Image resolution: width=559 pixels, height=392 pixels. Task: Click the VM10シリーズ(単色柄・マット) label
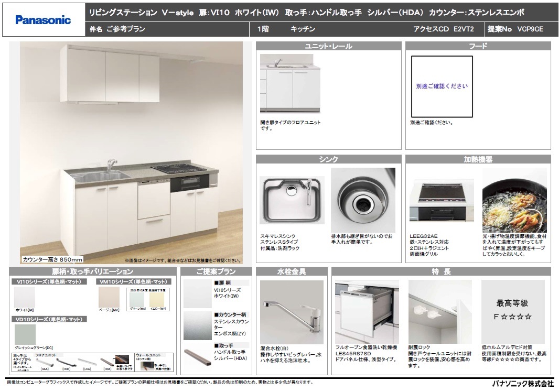pos(133,281)
